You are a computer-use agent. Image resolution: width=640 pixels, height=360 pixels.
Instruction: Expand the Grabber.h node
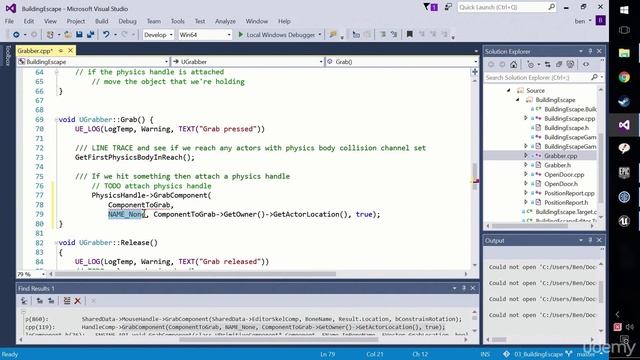(526, 165)
